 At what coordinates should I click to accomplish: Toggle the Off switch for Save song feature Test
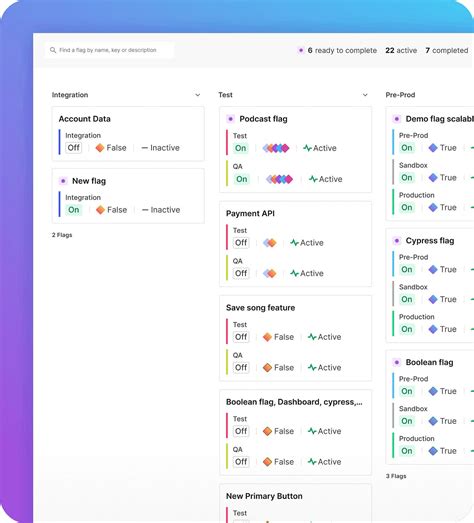tap(241, 337)
